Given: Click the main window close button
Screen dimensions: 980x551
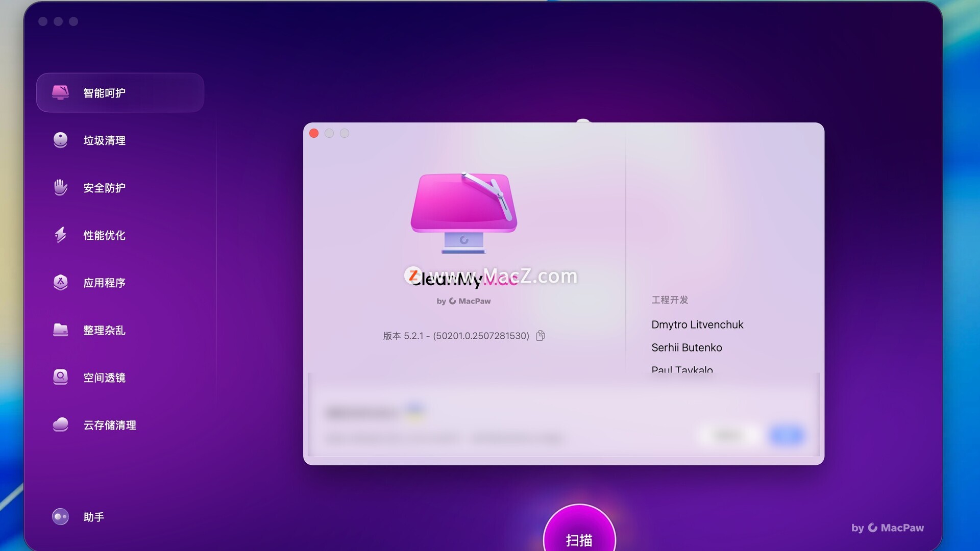Looking at the screenshot, I should (43, 21).
